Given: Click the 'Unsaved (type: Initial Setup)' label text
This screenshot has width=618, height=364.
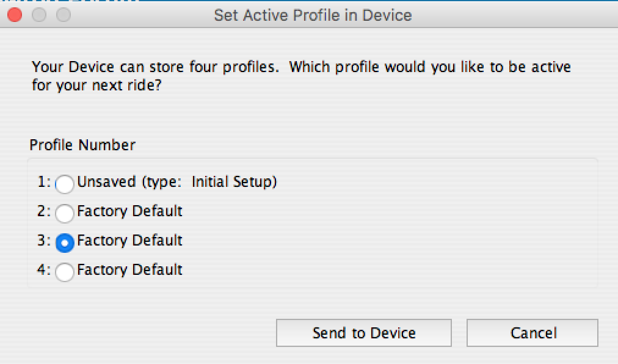Looking at the screenshot, I should (x=177, y=182).
